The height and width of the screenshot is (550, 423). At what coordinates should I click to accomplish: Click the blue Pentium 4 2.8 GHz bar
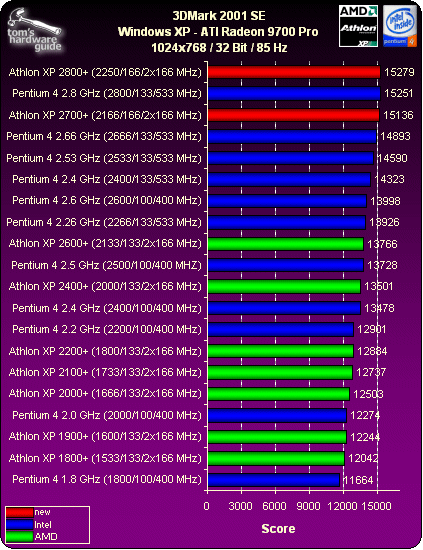294,94
